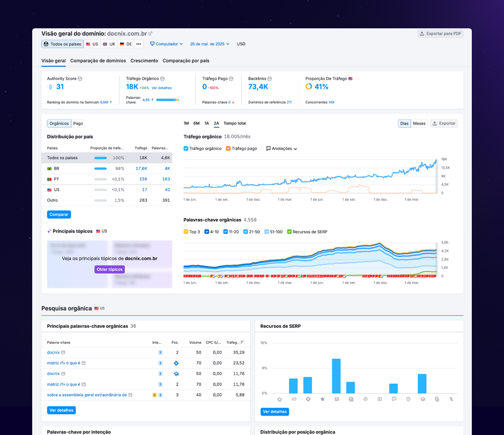
Task: Toggle 51-100 positions checkbox
Action: (x=267, y=232)
